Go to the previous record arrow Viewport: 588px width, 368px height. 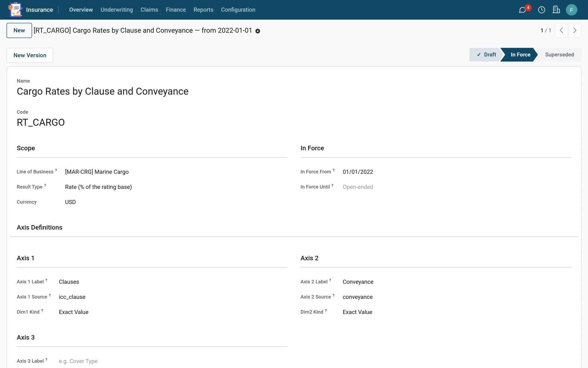point(561,30)
